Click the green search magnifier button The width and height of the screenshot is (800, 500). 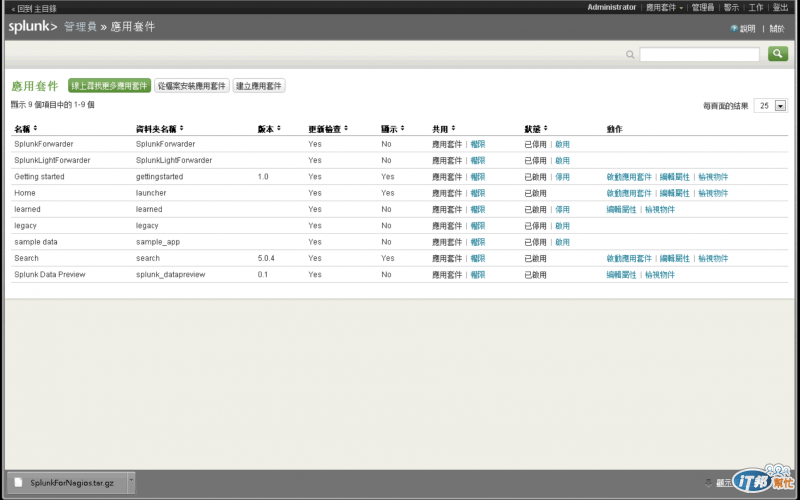tap(778, 54)
